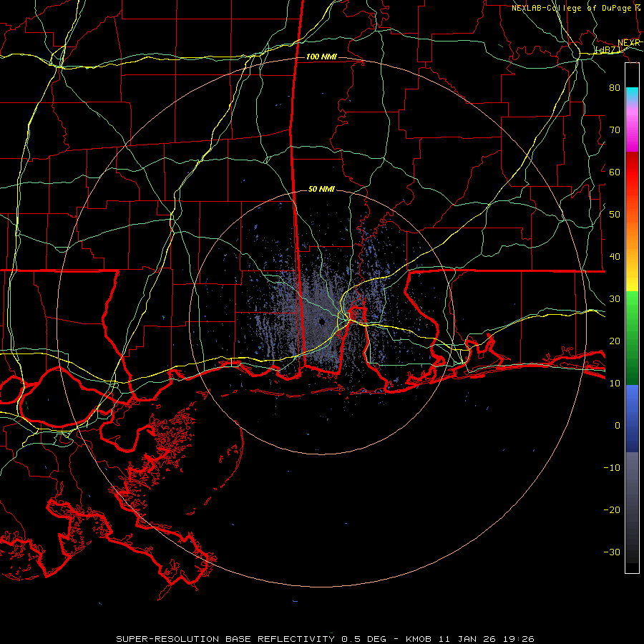
Task: Click the 20 value on the dBZ scale
Action: [615, 341]
